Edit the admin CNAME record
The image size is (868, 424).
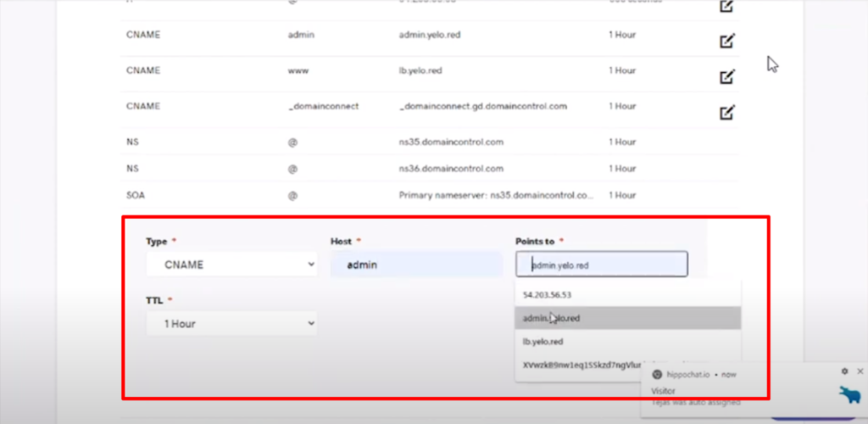(x=726, y=41)
